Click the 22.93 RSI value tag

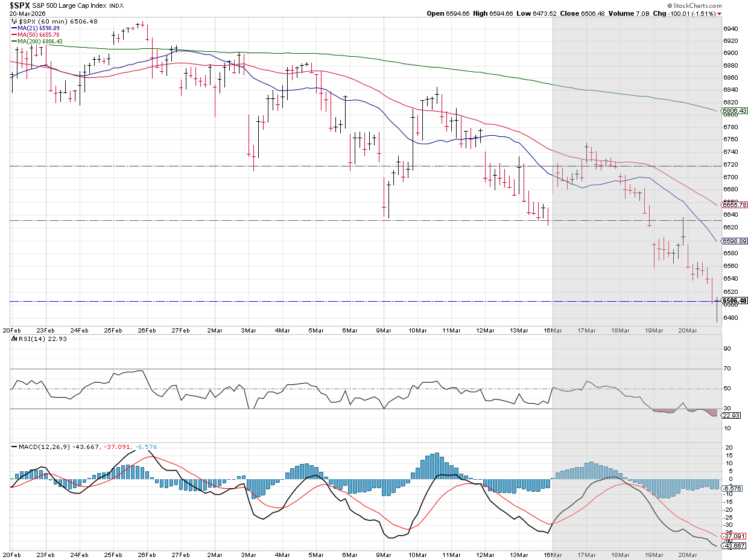point(731,415)
